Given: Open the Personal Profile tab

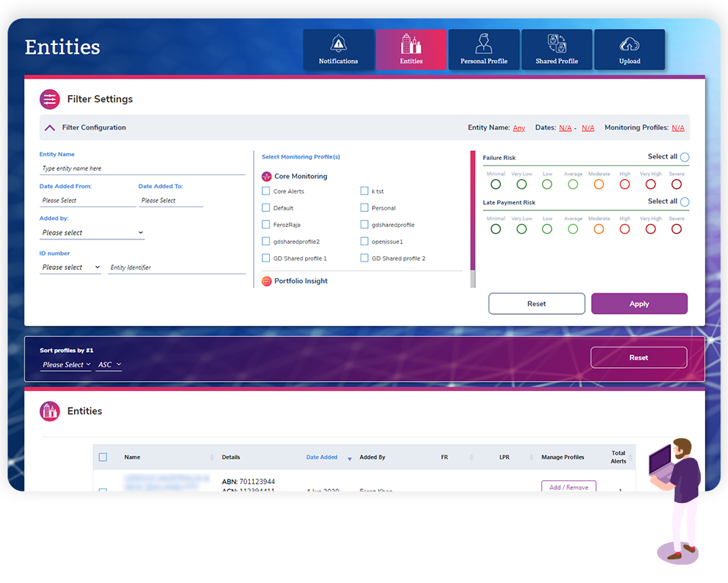Looking at the screenshot, I should pos(484,50).
